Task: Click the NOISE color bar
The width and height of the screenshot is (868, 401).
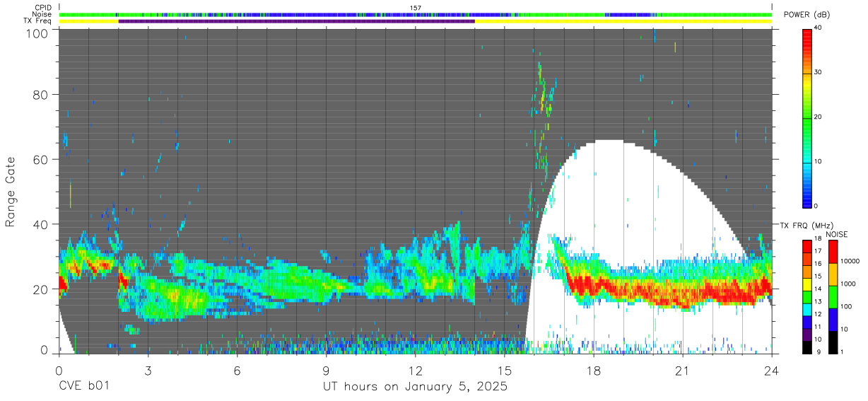Action: 833,296
